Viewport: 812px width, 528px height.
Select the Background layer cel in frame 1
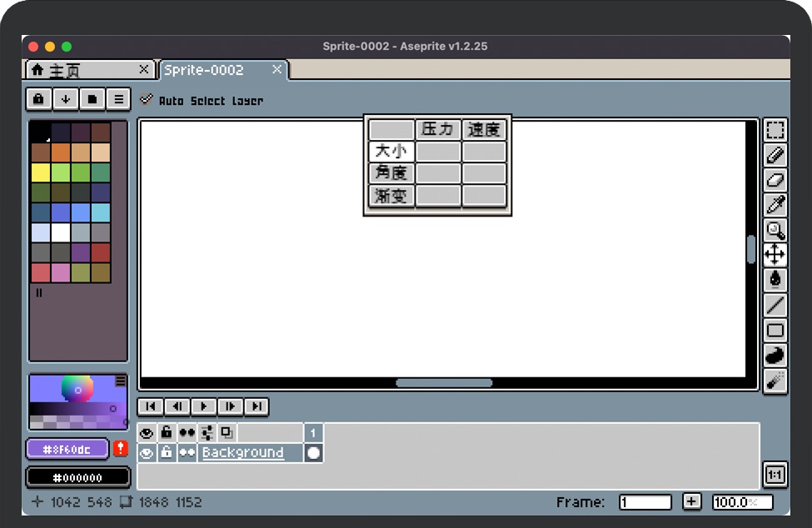pyautogui.click(x=313, y=453)
